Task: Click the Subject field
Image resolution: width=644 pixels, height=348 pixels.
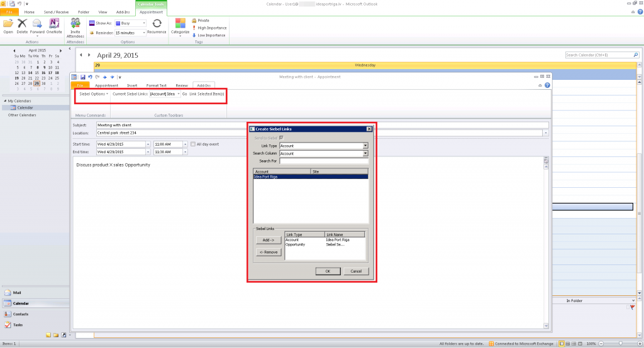Action: pyautogui.click(x=323, y=125)
